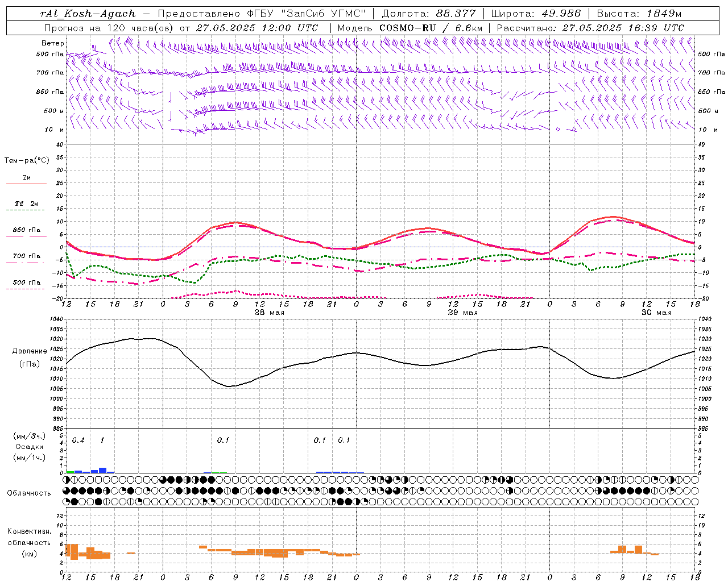The image size is (728, 582).
Task: Click the start time 27.05.2025 12:00 UTC
Action: [257, 28]
